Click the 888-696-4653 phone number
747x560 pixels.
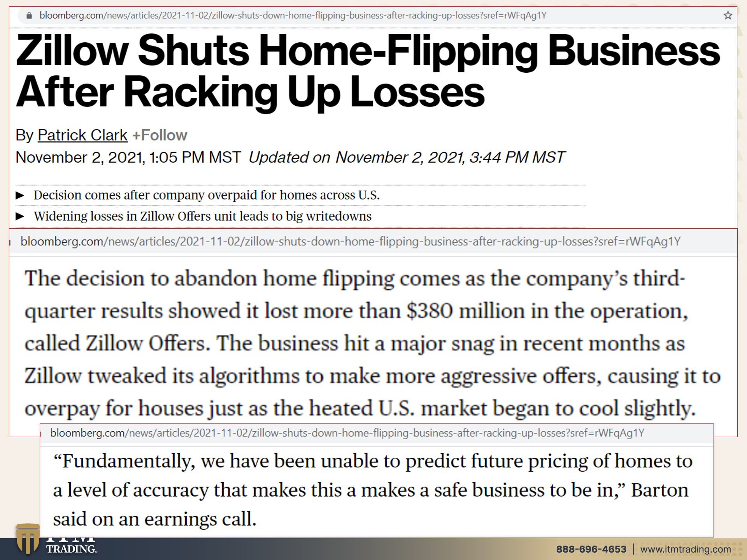point(591,549)
